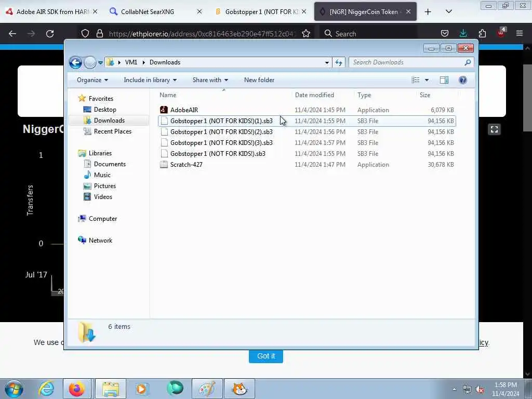Select Gobstopper 1 (NOT FOR KIDS!)(3).sb3
The height and width of the screenshot is (399, 532).
click(x=307, y=142)
